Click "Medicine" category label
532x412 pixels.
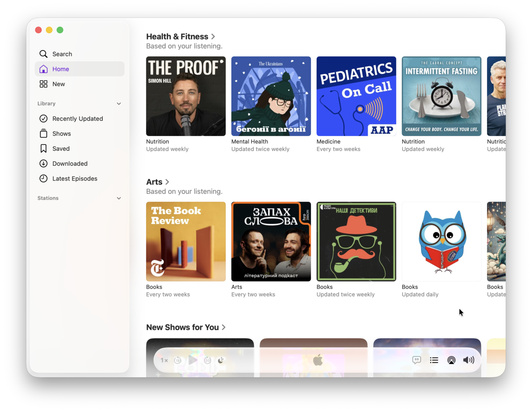coord(329,142)
